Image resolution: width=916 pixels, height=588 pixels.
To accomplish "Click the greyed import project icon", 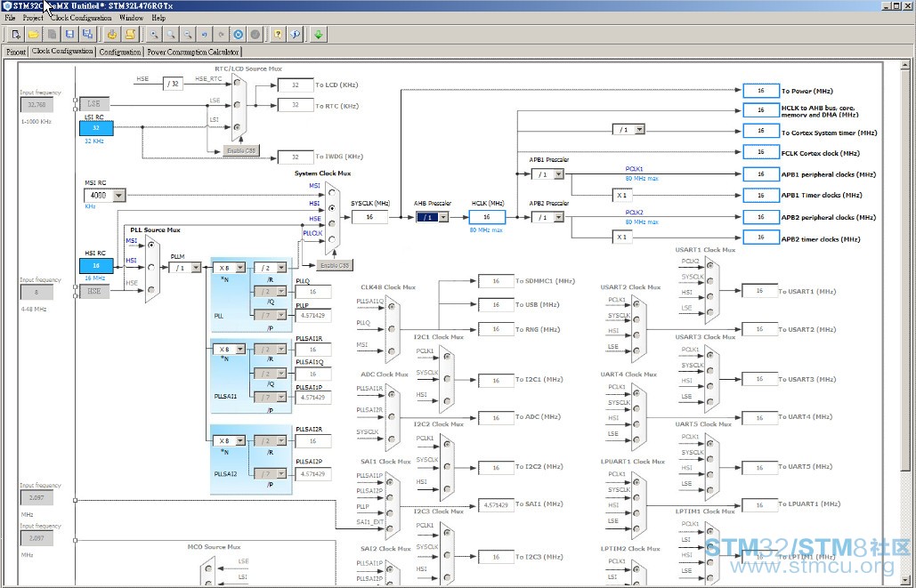I will (x=52, y=35).
